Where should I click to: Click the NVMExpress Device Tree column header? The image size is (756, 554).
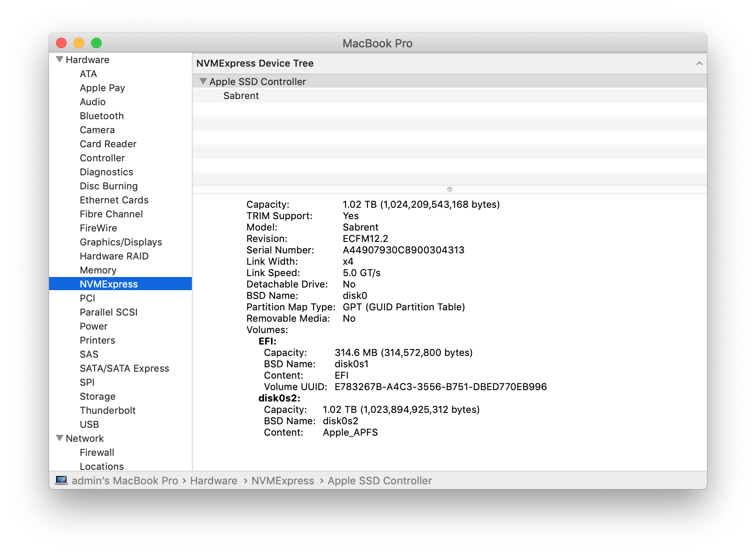pos(449,64)
